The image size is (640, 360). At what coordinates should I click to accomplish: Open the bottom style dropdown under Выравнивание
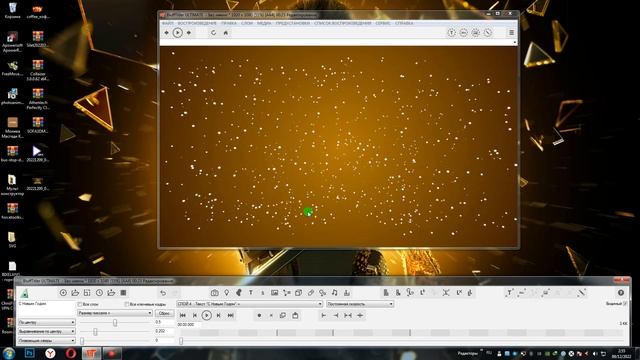pyautogui.click(x=47, y=340)
